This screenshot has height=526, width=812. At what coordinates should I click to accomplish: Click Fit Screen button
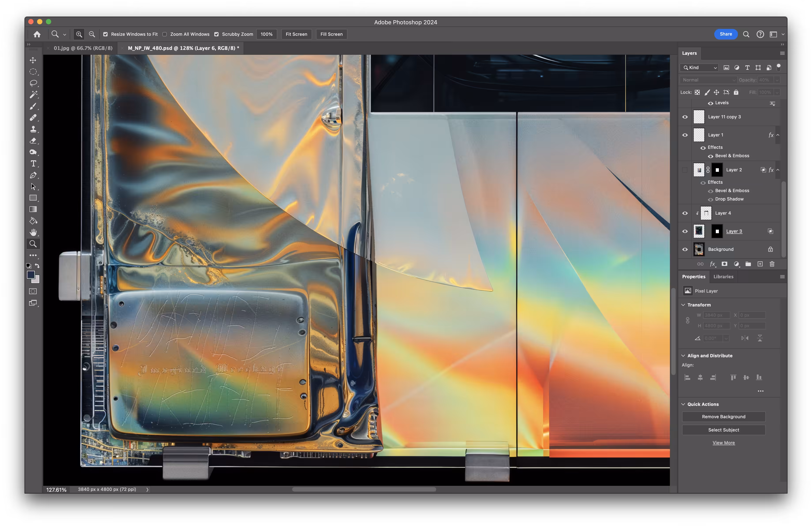[296, 34]
